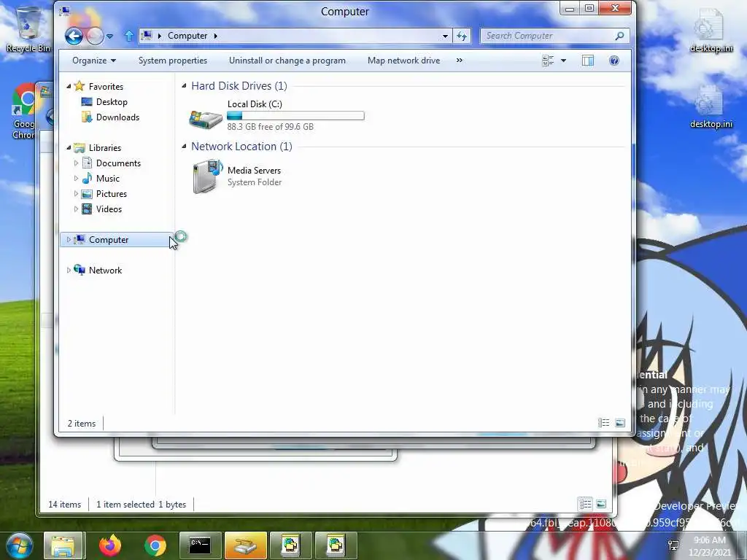Open Windows Explorer from the taskbar
747x560 pixels.
coord(63,545)
